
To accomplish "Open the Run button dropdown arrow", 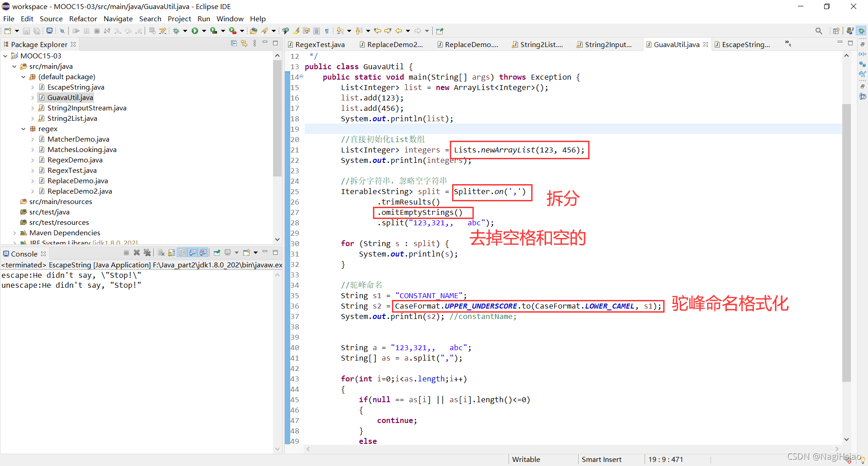I will pyautogui.click(x=204, y=31).
